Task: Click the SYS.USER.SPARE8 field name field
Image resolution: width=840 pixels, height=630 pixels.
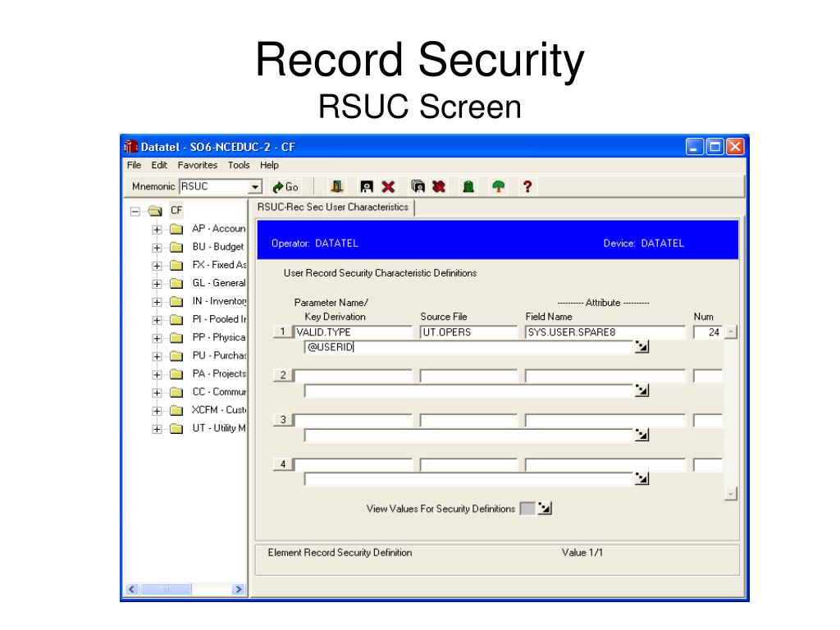Action: click(605, 332)
